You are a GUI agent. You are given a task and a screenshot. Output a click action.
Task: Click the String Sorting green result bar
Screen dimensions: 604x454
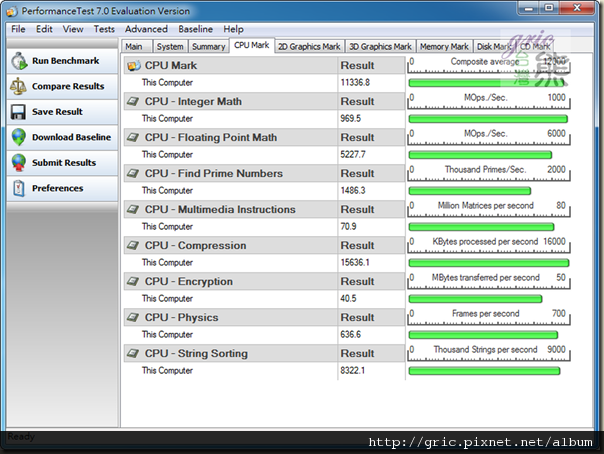pyautogui.click(x=484, y=371)
